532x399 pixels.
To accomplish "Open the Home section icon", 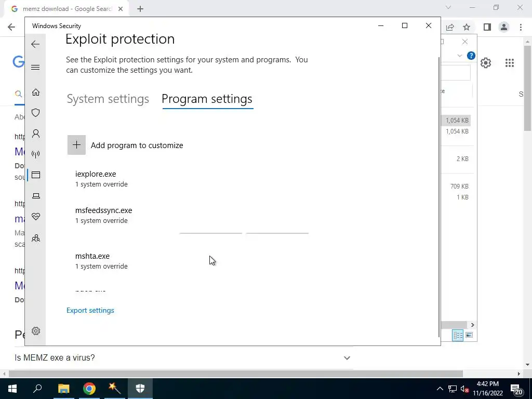I will [36, 92].
